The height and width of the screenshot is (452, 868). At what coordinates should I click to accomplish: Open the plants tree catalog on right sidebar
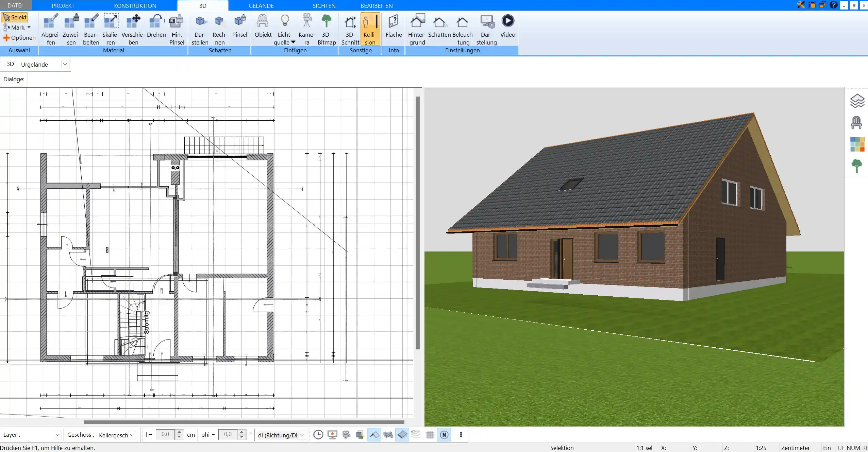pyautogui.click(x=856, y=166)
